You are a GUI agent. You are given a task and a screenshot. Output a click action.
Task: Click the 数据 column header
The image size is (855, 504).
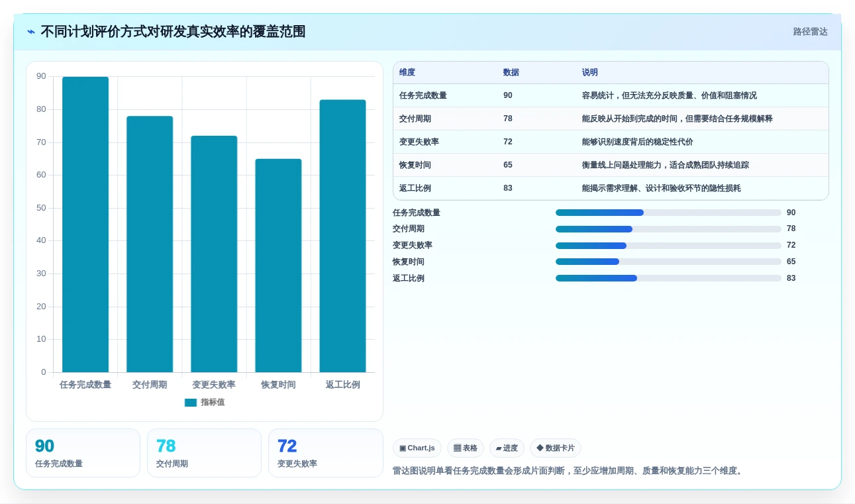click(511, 72)
